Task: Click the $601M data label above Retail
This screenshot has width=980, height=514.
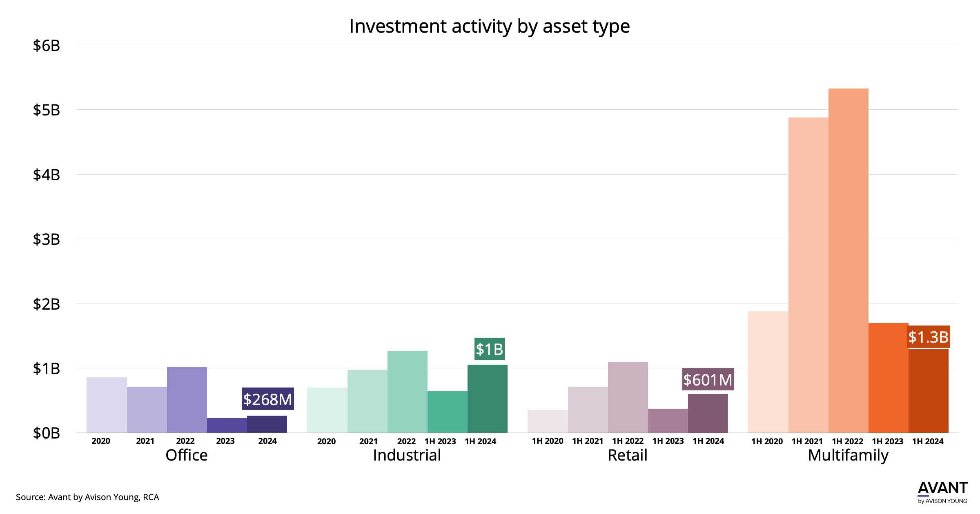Action: (708, 379)
